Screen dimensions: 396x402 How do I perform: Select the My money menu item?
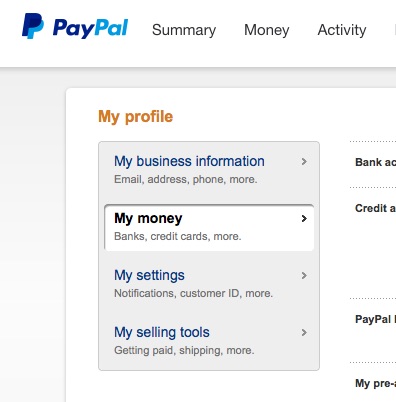click(209, 227)
